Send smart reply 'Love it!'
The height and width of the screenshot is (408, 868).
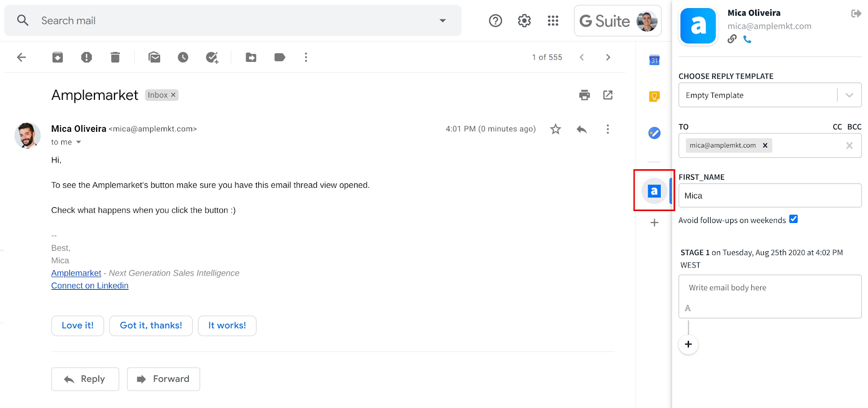(x=78, y=326)
